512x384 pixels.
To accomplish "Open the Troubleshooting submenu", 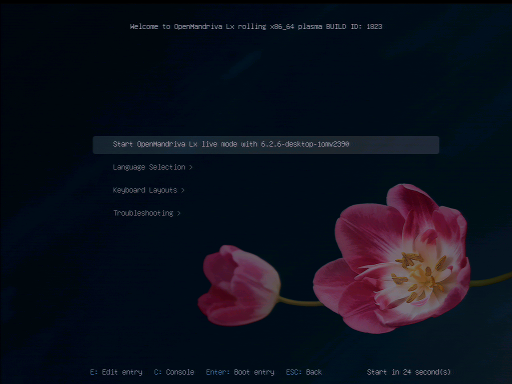I will (x=147, y=213).
